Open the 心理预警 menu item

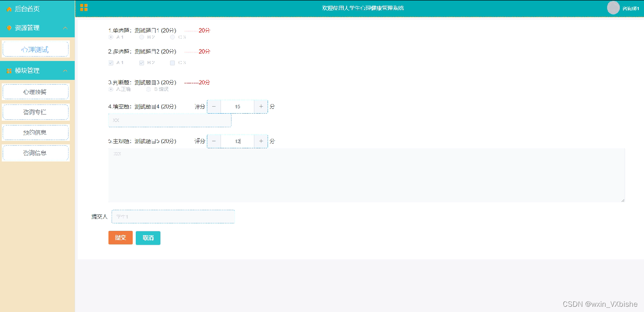(x=36, y=92)
